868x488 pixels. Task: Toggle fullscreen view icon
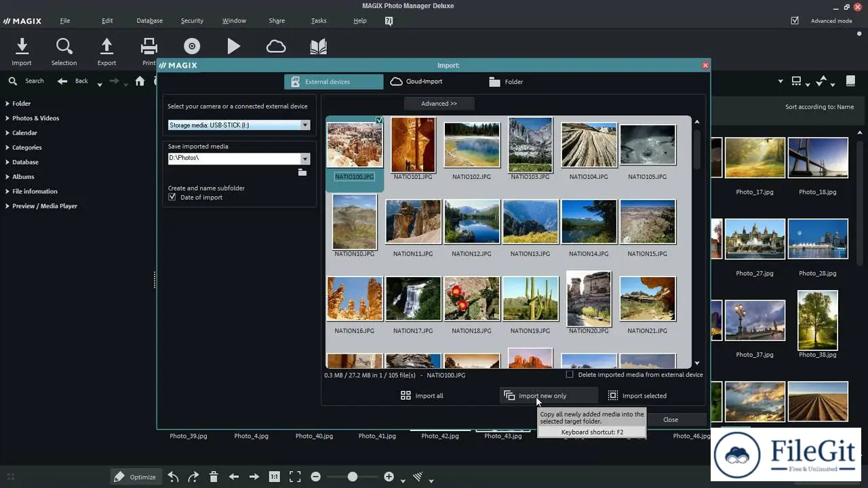[x=295, y=476]
